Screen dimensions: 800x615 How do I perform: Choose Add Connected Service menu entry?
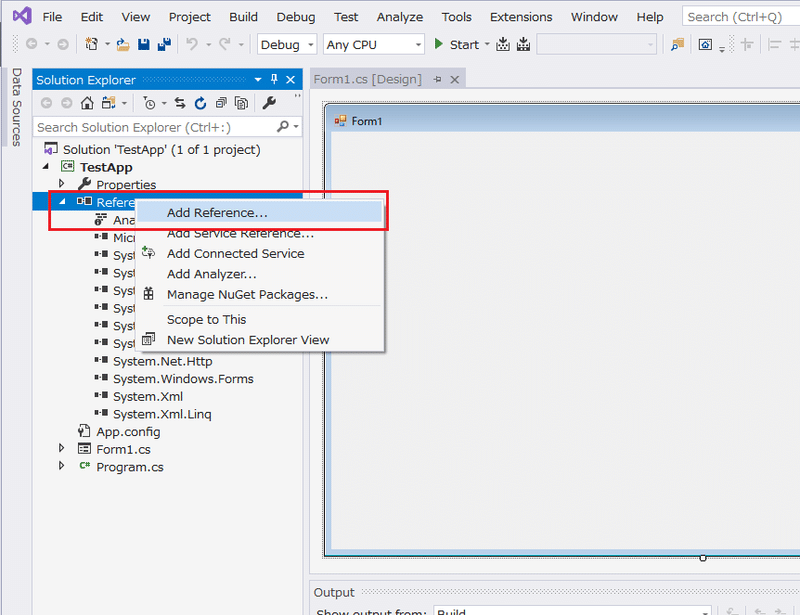click(x=260, y=254)
